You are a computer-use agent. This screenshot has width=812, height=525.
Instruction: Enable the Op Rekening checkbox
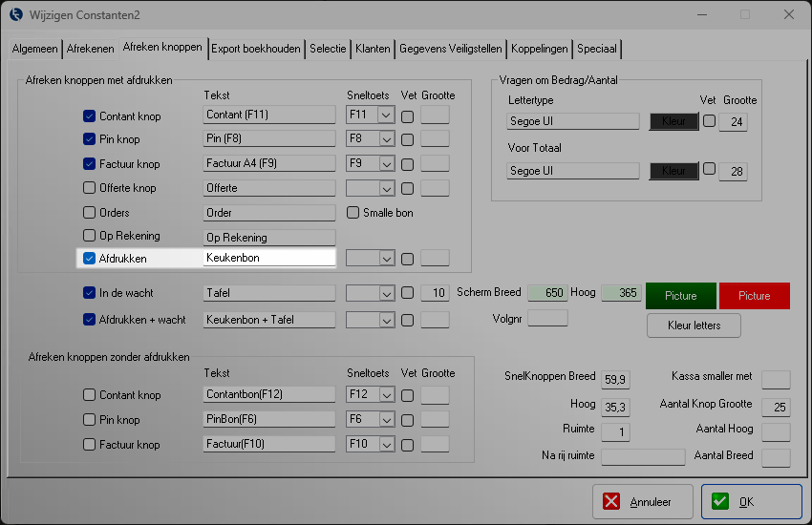(x=90, y=236)
